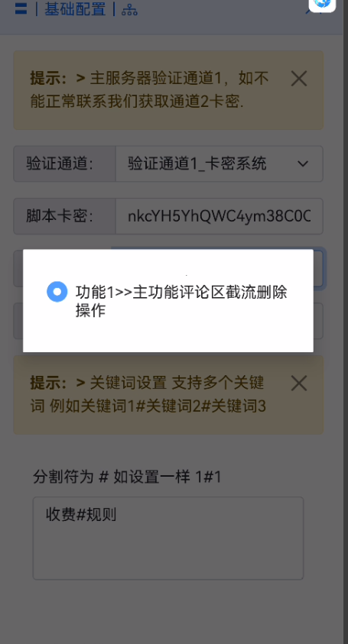The image size is (348, 644).
Task: Select radio button 功能1 主功能评论区截流删除操作
Action: pos(57,292)
